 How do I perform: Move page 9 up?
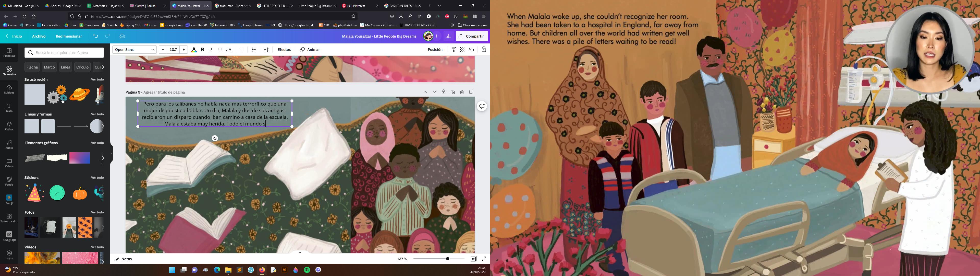[x=425, y=92]
